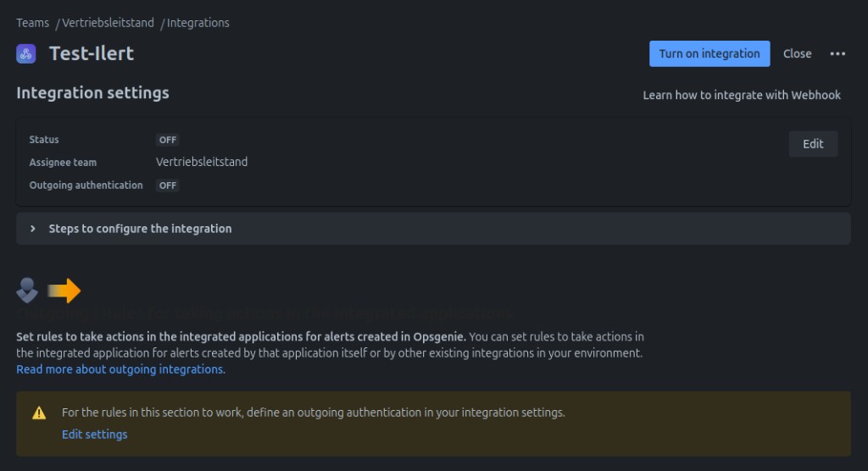Click the orange outgoing arrow icon
The width and height of the screenshot is (868, 471).
[x=64, y=291]
